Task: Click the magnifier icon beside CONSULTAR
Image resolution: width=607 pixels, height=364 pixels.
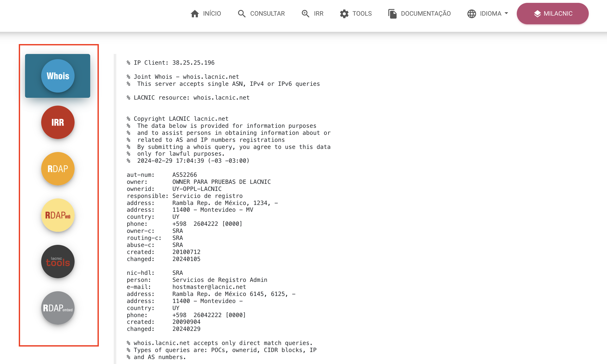Action: point(242,14)
